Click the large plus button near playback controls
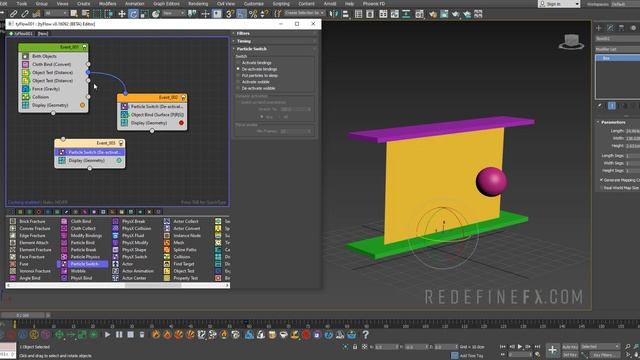The width and height of the screenshot is (640, 360). pyautogui.click(x=552, y=350)
